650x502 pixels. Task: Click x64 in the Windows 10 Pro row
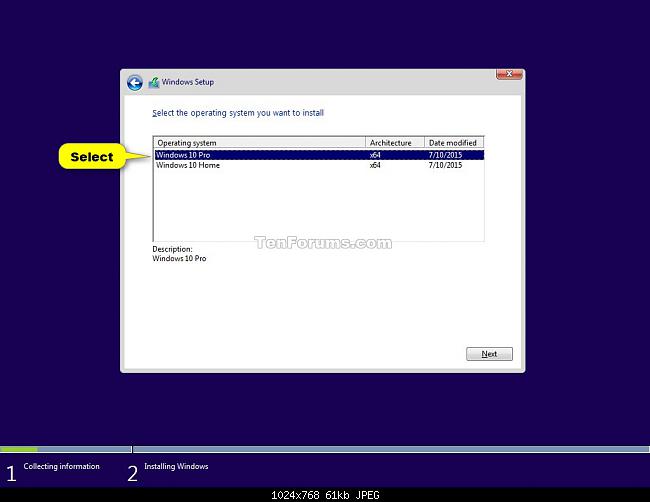375,155
